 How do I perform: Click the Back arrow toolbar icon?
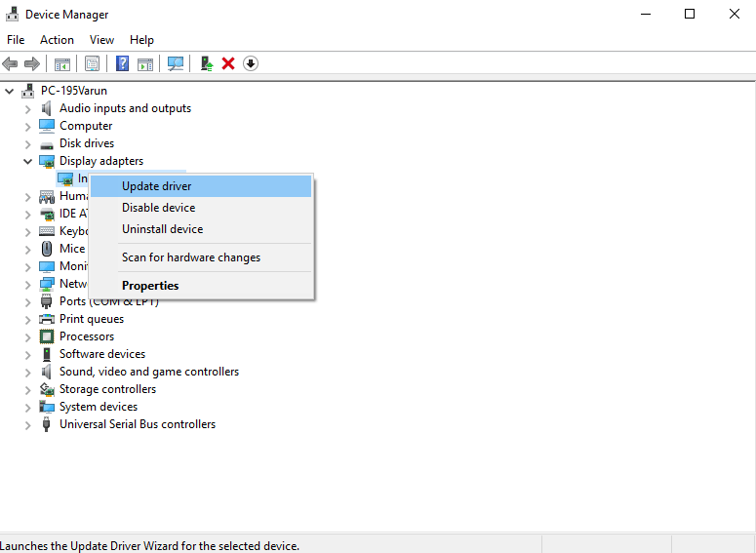(10, 63)
